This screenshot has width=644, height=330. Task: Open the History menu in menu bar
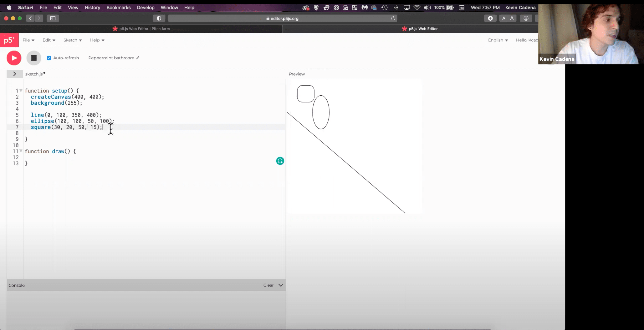tap(92, 7)
